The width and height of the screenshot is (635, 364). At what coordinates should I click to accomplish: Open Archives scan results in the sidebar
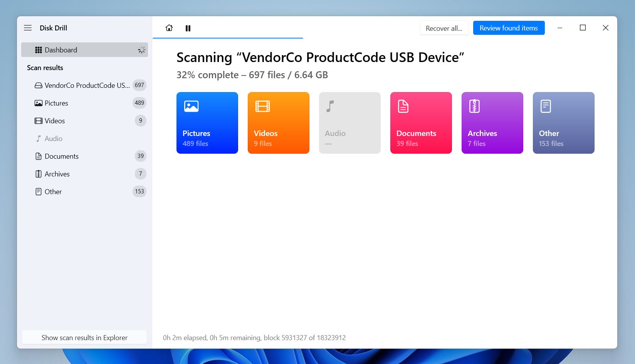pos(84,174)
